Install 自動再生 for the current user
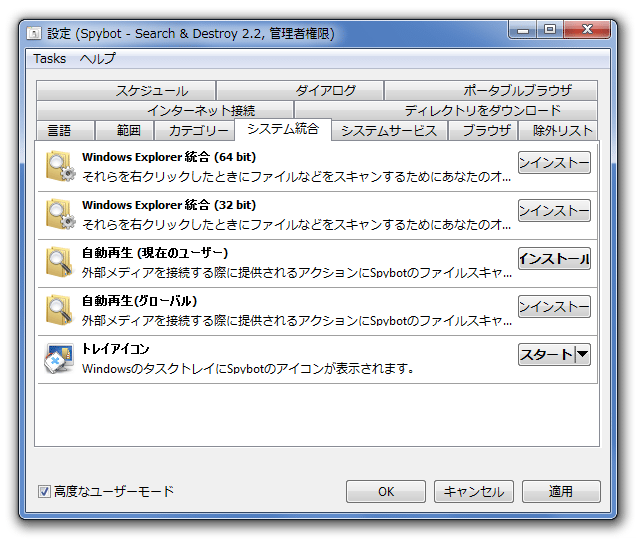This screenshot has width=639, height=542. 554,258
